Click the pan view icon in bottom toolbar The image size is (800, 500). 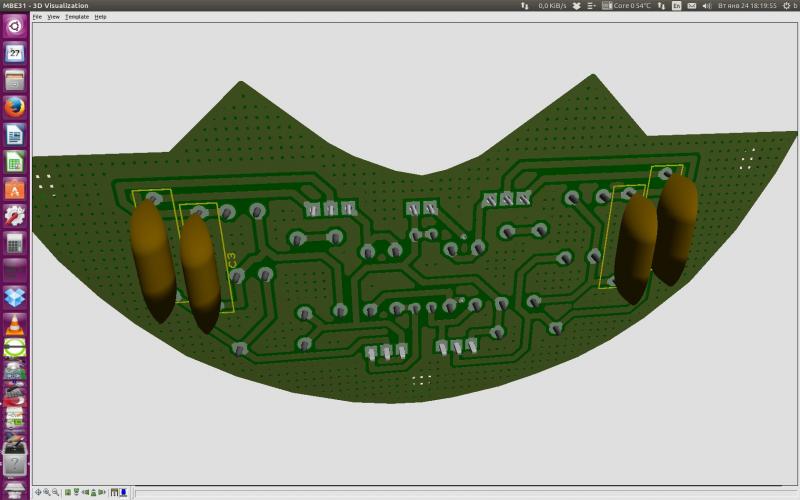(38, 492)
